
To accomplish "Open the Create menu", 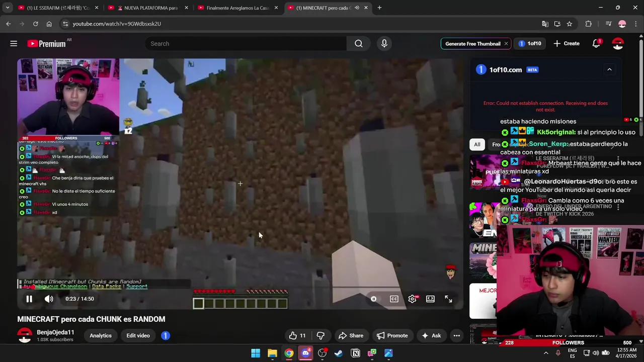I will coord(567,44).
